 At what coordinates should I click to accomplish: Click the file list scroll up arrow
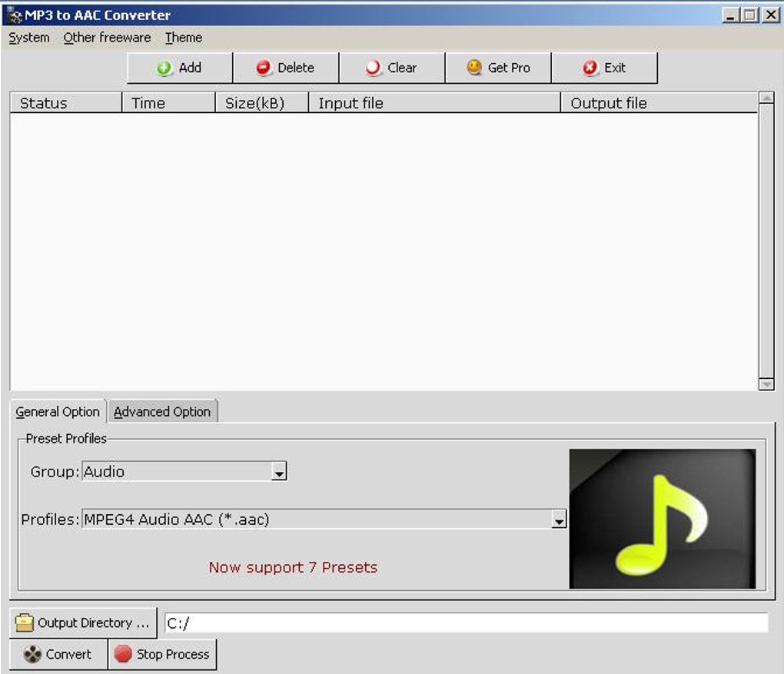pyautogui.click(x=766, y=97)
